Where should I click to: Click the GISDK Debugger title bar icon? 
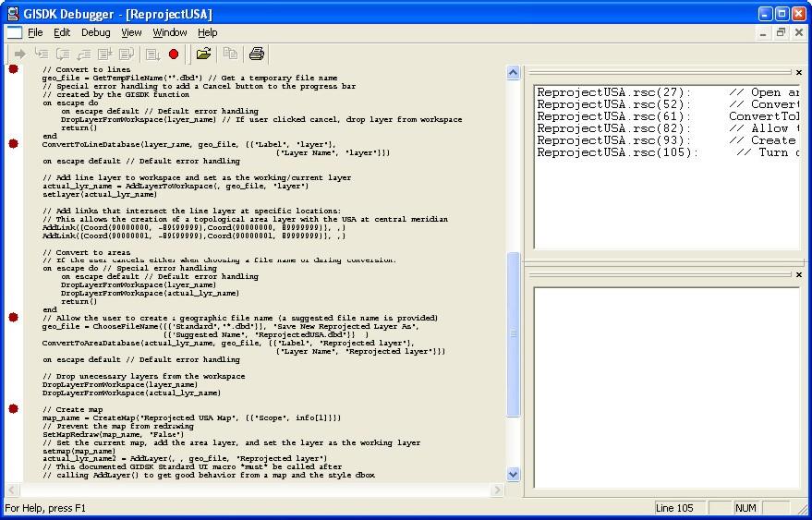[13, 14]
